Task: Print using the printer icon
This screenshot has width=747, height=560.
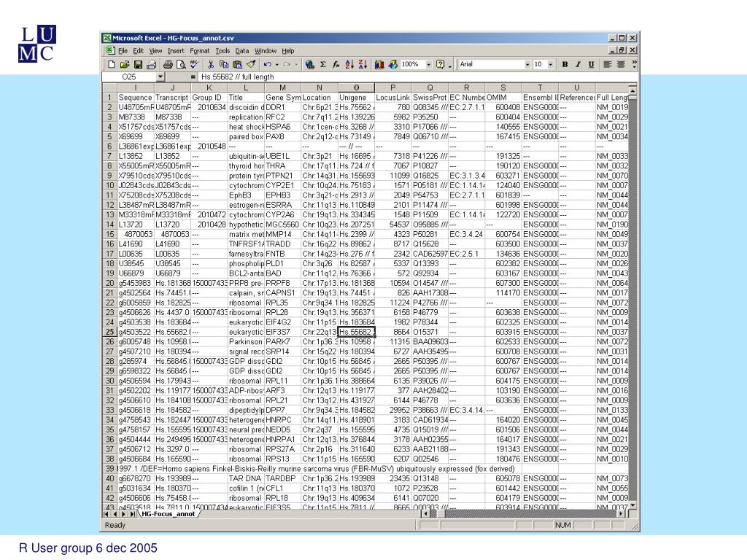Action: coord(168,64)
